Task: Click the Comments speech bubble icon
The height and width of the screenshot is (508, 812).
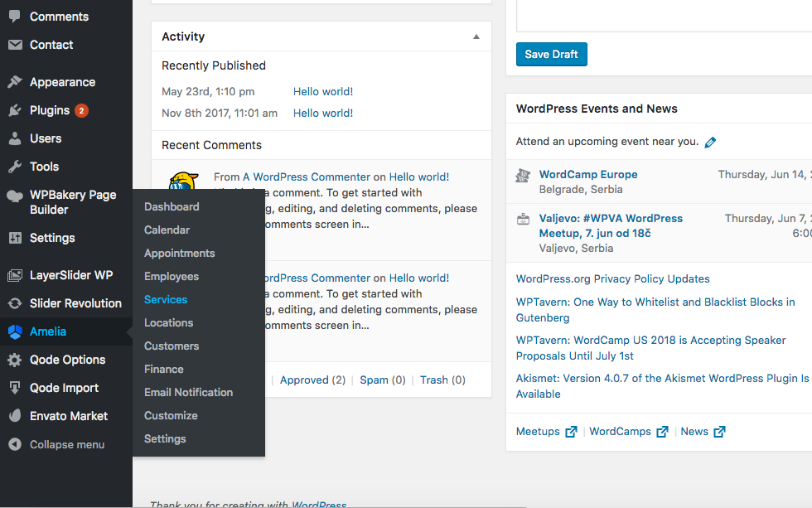Action: click(15, 16)
